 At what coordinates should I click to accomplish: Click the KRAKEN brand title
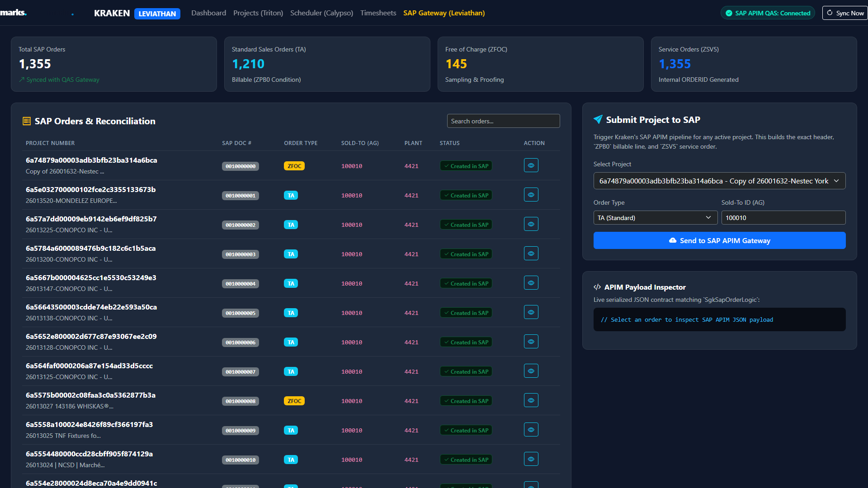[x=112, y=13]
